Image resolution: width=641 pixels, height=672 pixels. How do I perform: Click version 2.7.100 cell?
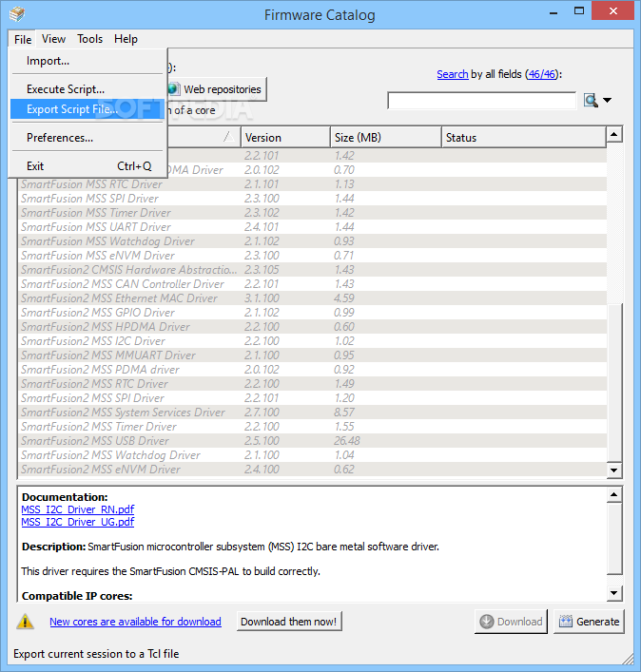pyautogui.click(x=262, y=413)
